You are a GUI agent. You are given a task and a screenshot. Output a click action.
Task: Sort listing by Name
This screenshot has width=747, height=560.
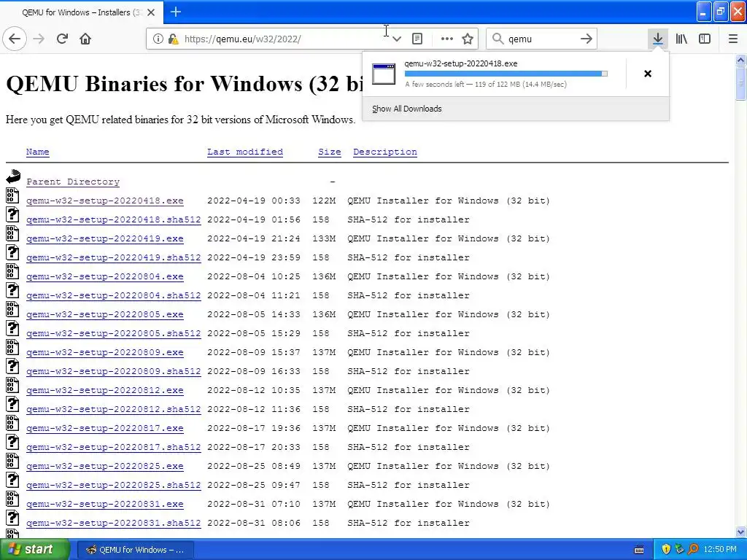(38, 152)
